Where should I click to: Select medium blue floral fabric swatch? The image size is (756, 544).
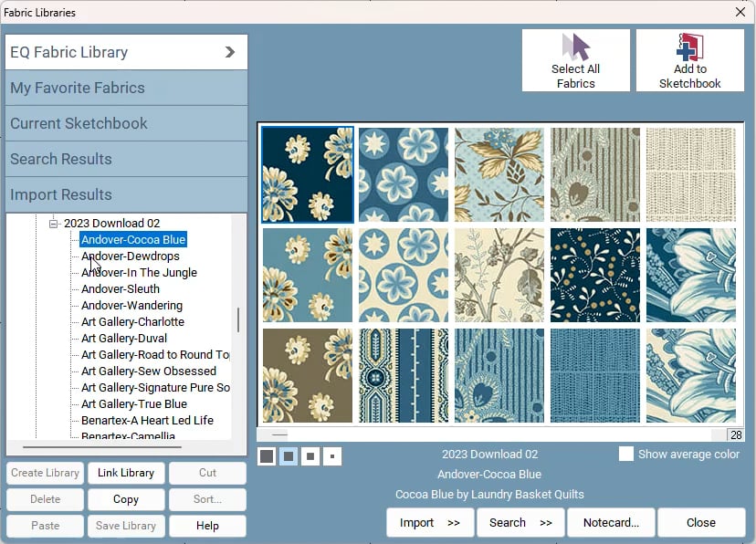coord(308,275)
